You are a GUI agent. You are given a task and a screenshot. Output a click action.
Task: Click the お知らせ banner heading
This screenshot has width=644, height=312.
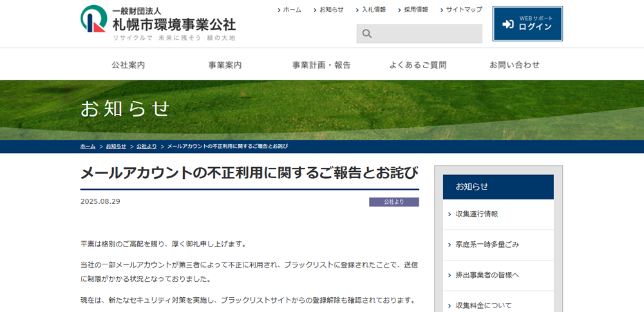125,109
